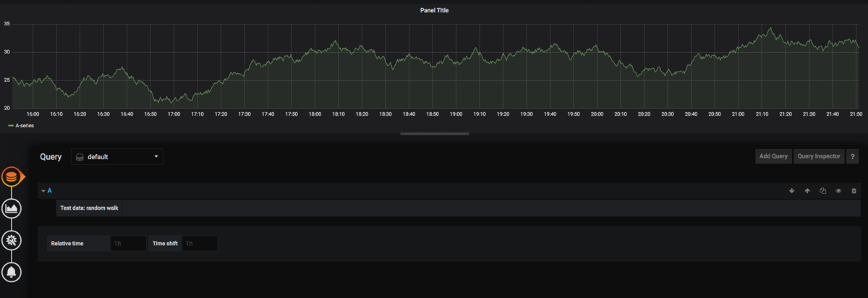The image size is (868, 298).
Task: Toggle query A visibility eye icon
Action: (838, 191)
